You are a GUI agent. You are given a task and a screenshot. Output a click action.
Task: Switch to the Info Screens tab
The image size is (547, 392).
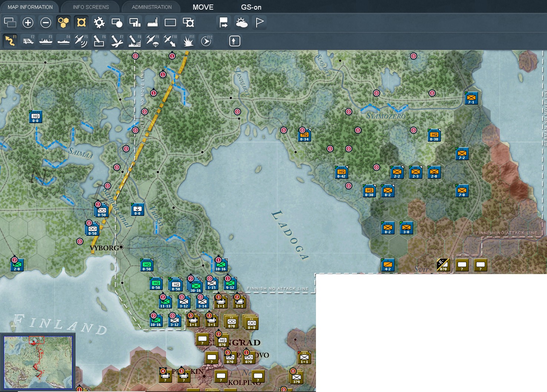[91, 7]
